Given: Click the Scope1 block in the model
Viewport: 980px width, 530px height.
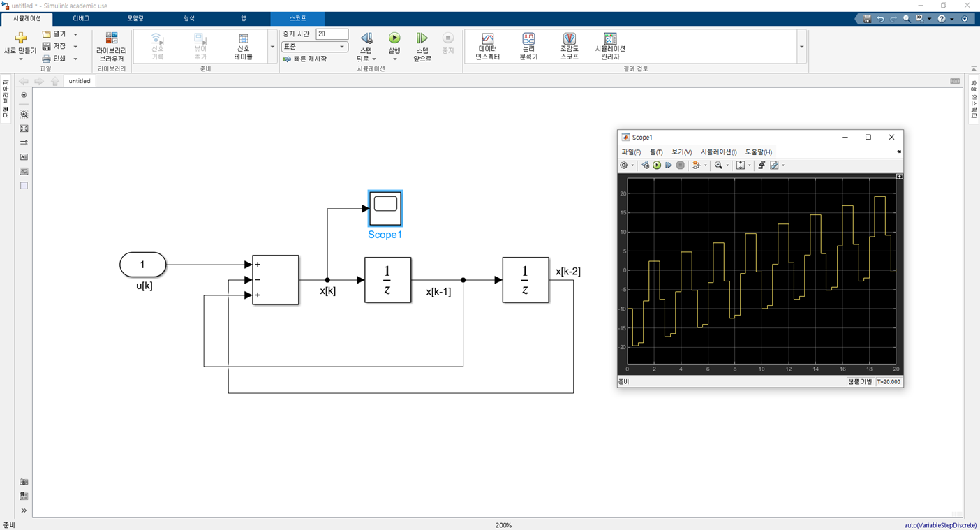Looking at the screenshot, I should pyautogui.click(x=385, y=208).
